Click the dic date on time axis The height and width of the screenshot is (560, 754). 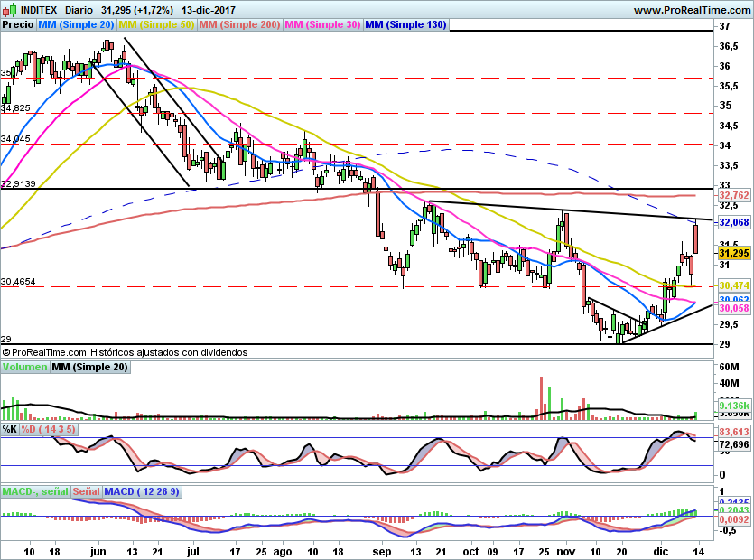click(660, 551)
